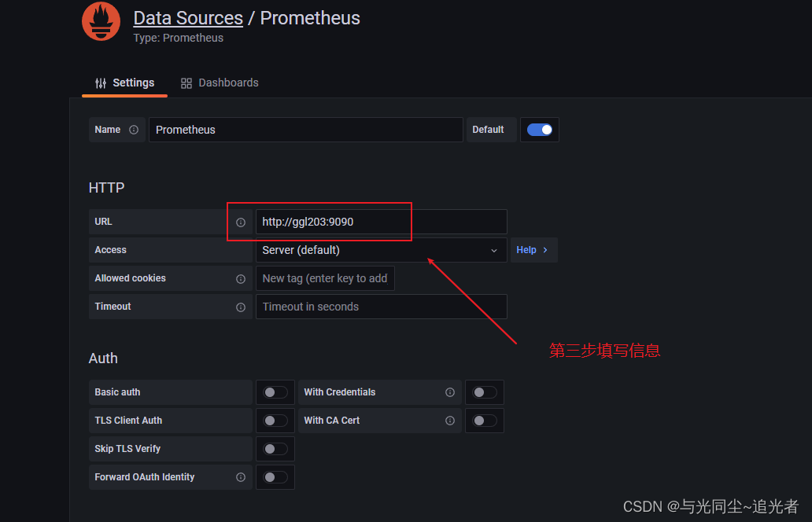Open the Access dropdown showing Server (default)

click(382, 249)
